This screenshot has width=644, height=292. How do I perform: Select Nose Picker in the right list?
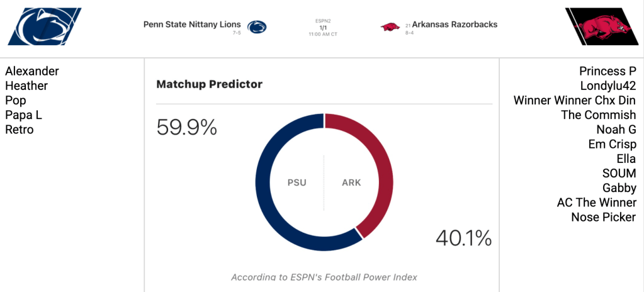603,217
